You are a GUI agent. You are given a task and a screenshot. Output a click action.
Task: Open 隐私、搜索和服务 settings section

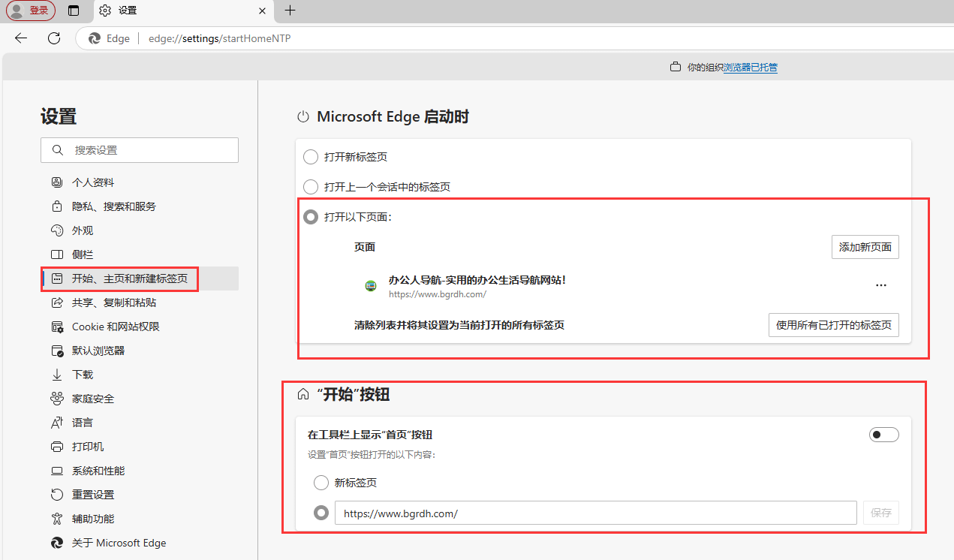pyautogui.click(x=140, y=206)
